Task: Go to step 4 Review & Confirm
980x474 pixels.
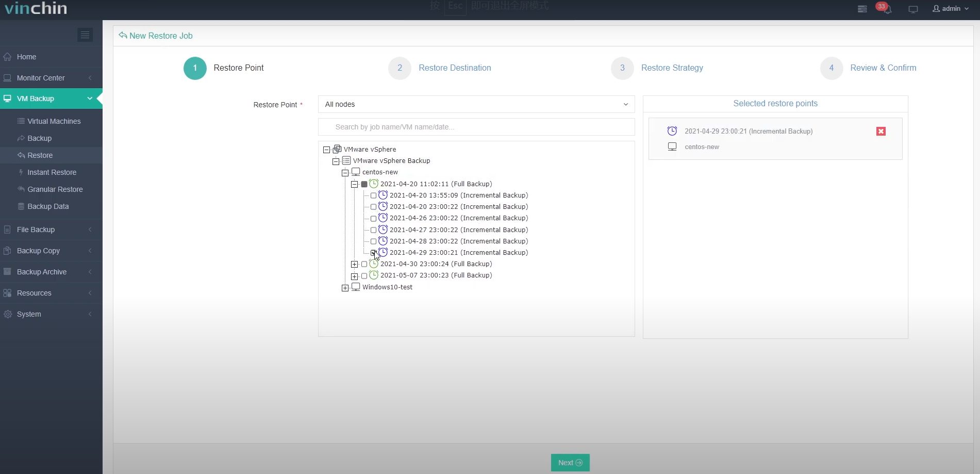Action: (x=868, y=68)
